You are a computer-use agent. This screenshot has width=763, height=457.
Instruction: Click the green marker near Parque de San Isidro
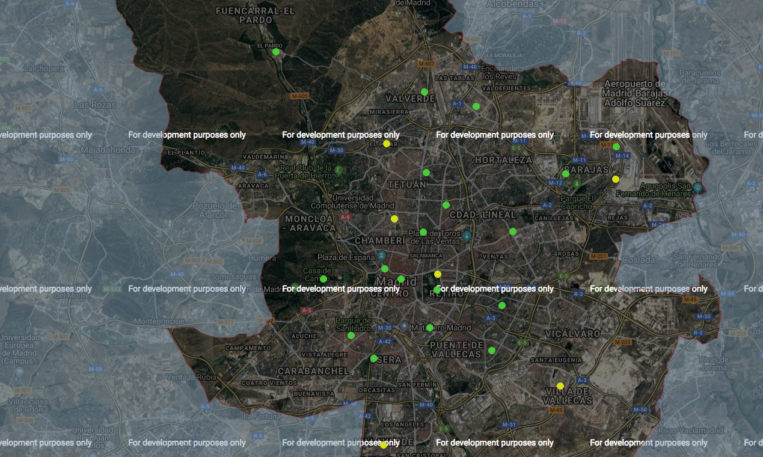(x=351, y=335)
